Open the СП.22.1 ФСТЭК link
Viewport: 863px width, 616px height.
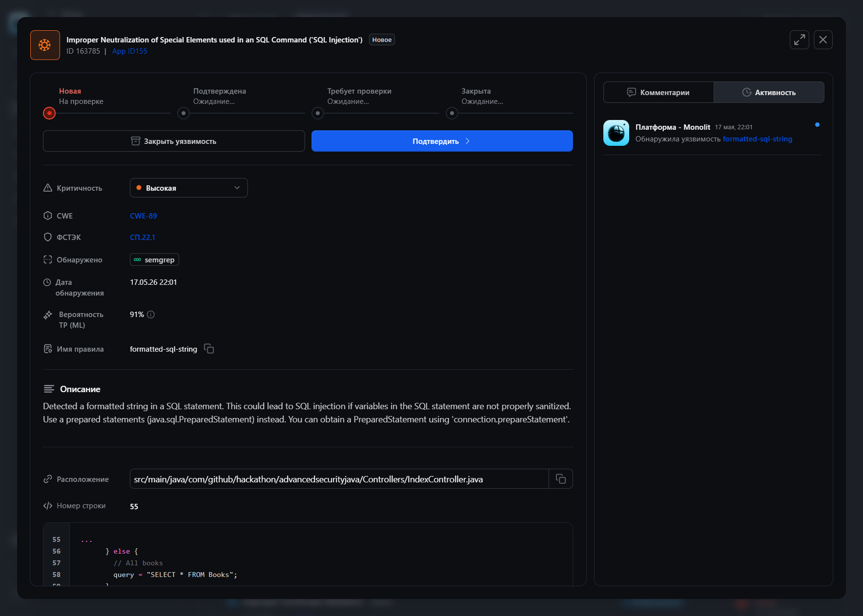(x=143, y=237)
